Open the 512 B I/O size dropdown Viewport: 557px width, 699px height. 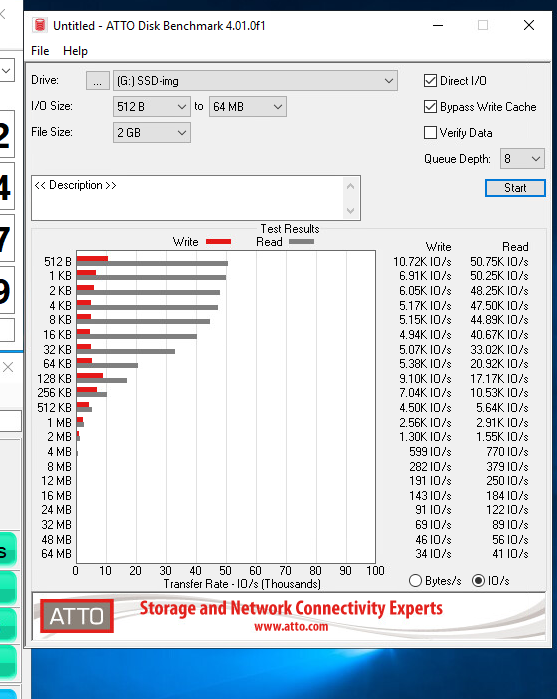click(152, 107)
